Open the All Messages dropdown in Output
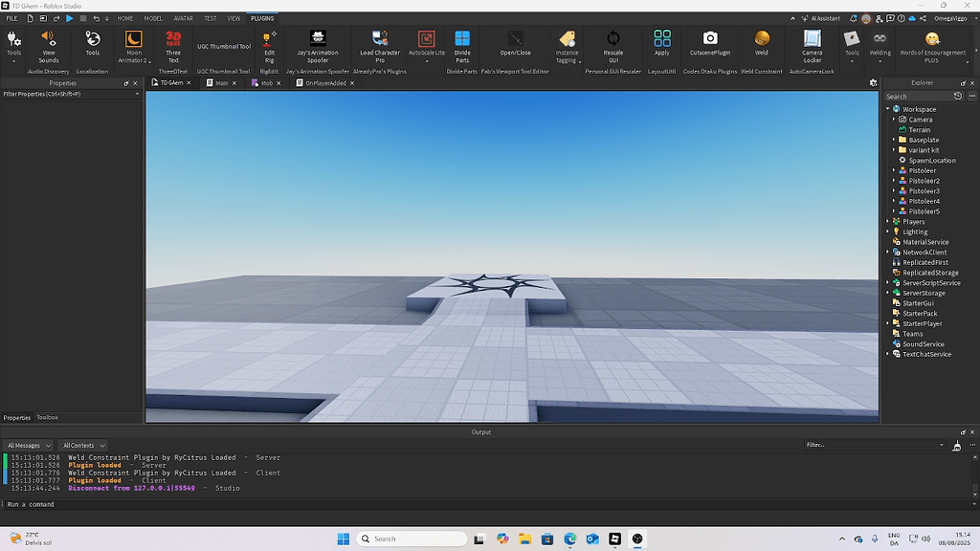 click(28, 445)
